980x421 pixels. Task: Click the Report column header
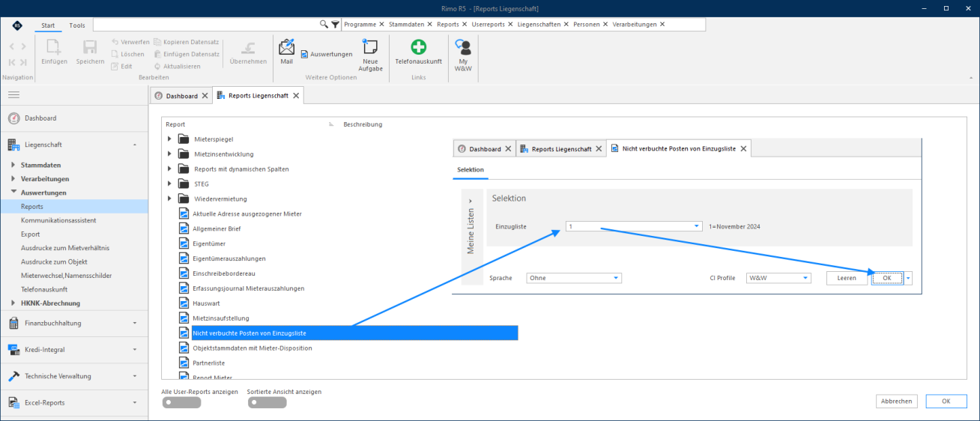click(175, 124)
